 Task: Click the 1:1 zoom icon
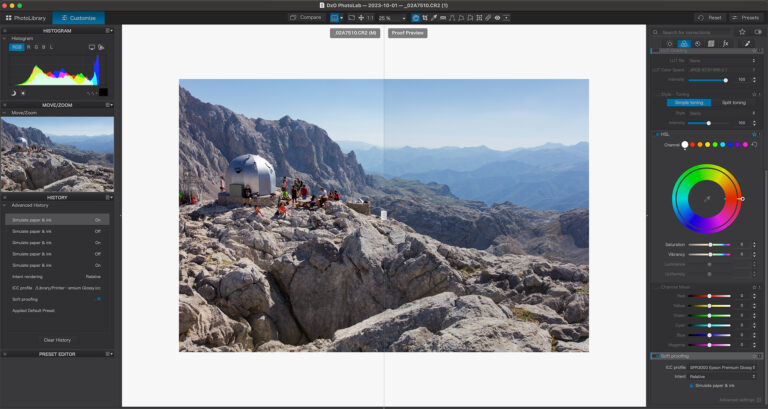[369, 18]
